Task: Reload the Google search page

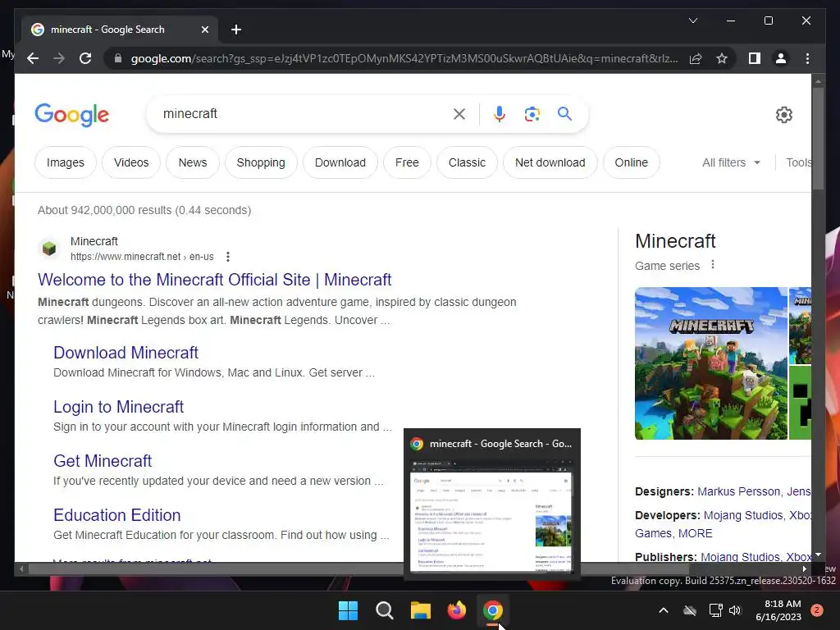Action: [85, 58]
